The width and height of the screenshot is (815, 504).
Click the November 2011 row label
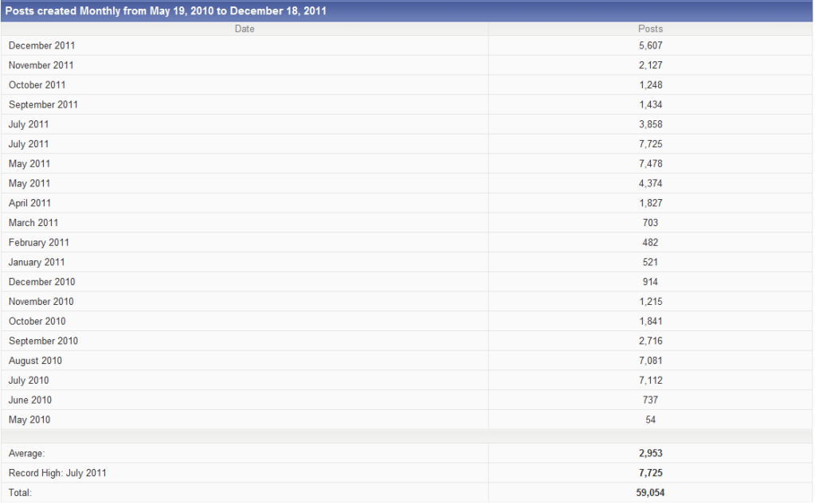[41, 65]
